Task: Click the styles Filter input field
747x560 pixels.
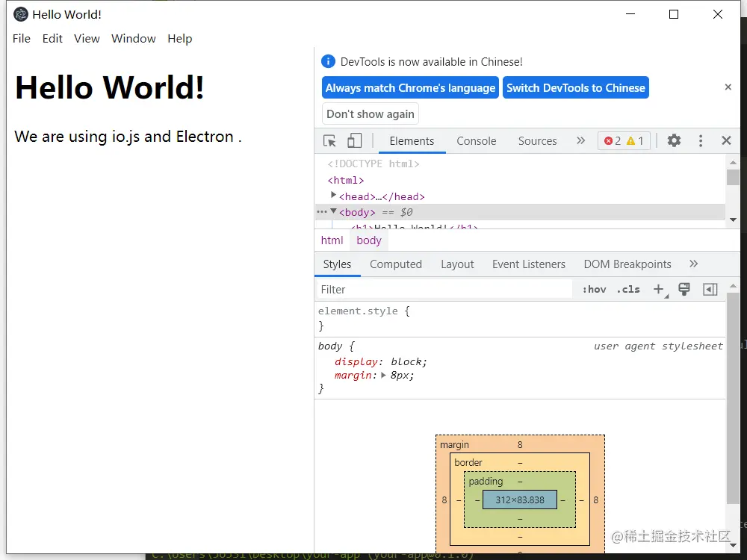Action: coord(444,289)
